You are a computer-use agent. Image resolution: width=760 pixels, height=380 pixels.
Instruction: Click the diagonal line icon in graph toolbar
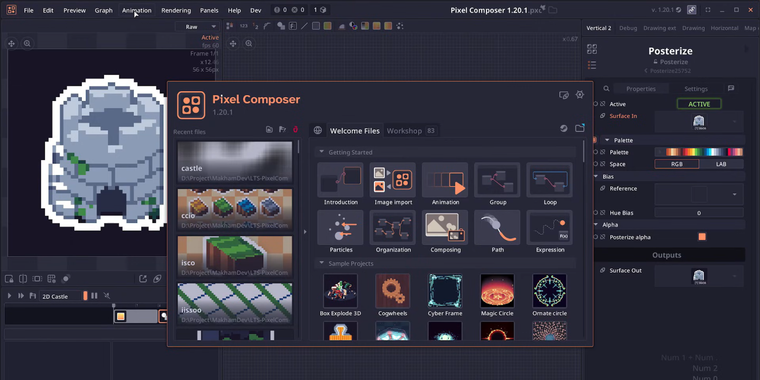tap(304, 26)
